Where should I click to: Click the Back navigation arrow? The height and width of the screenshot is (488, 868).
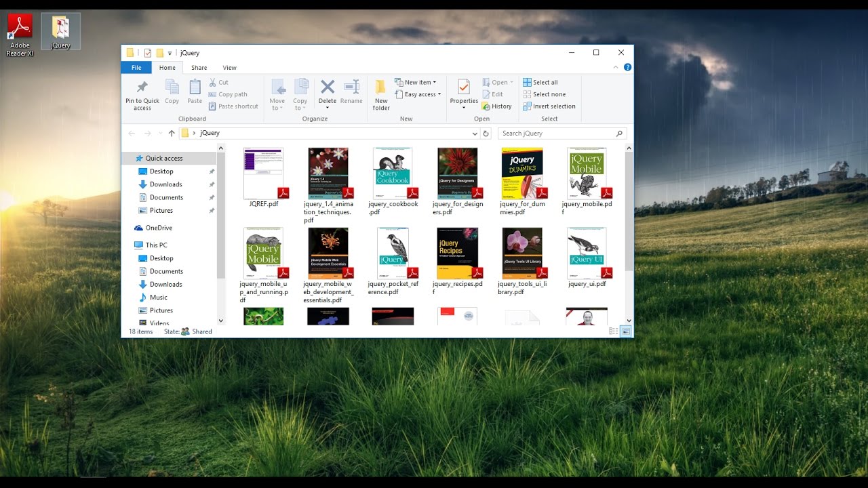132,134
